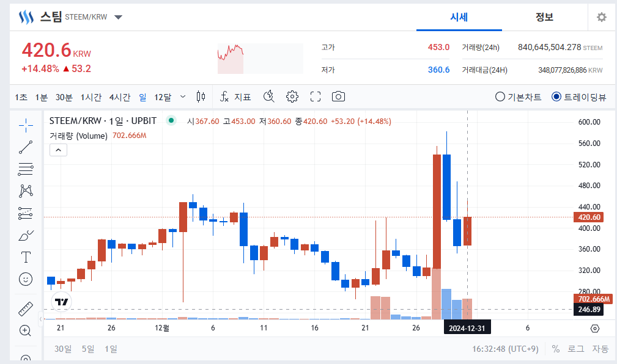Open the 지표 indicators menu

[235, 96]
